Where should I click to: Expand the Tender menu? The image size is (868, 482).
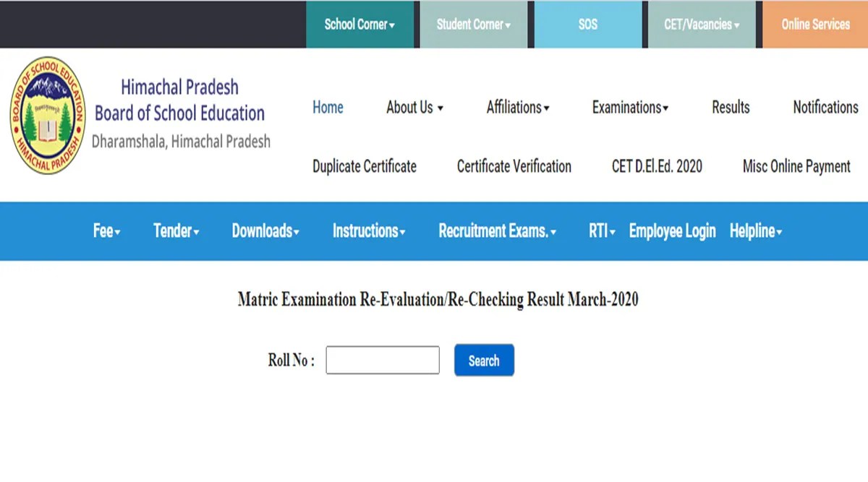[175, 231]
